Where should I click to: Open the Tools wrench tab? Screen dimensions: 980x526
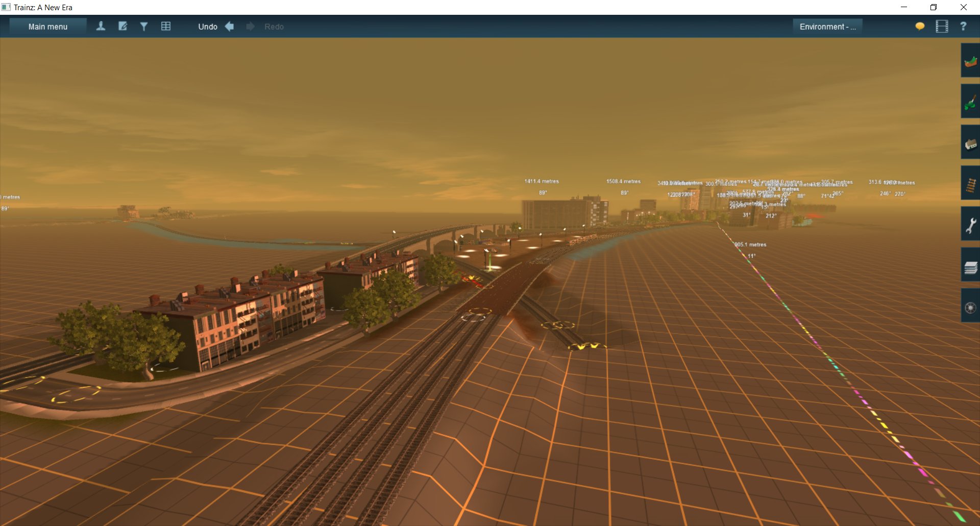(x=970, y=224)
